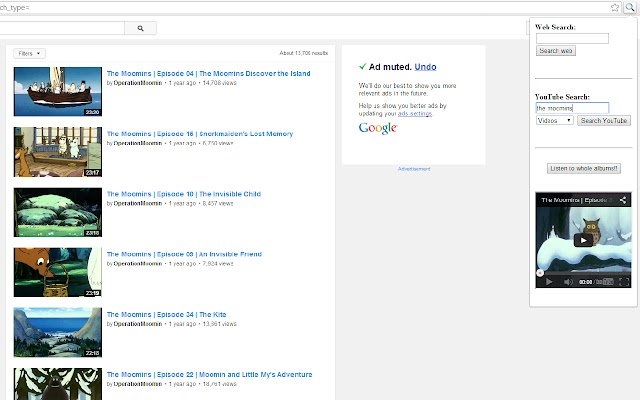The width and height of the screenshot is (640, 400).
Task: Click the Advertisement label below the ad
Action: pos(414,169)
